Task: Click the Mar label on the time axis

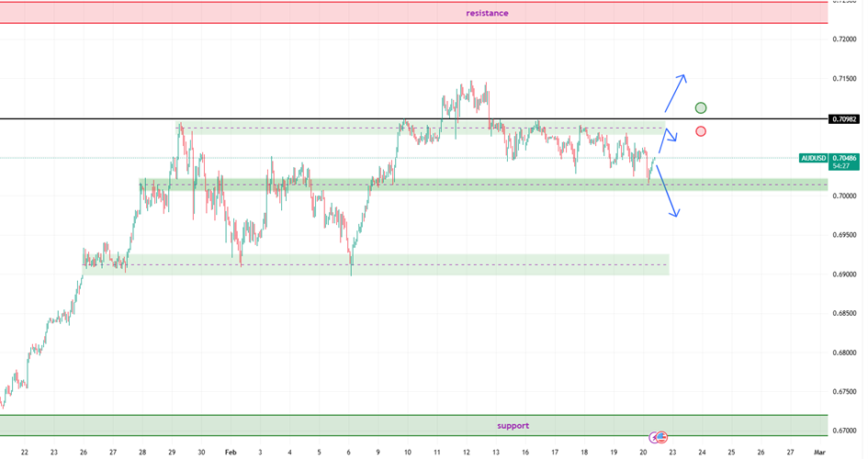Action: (819, 452)
